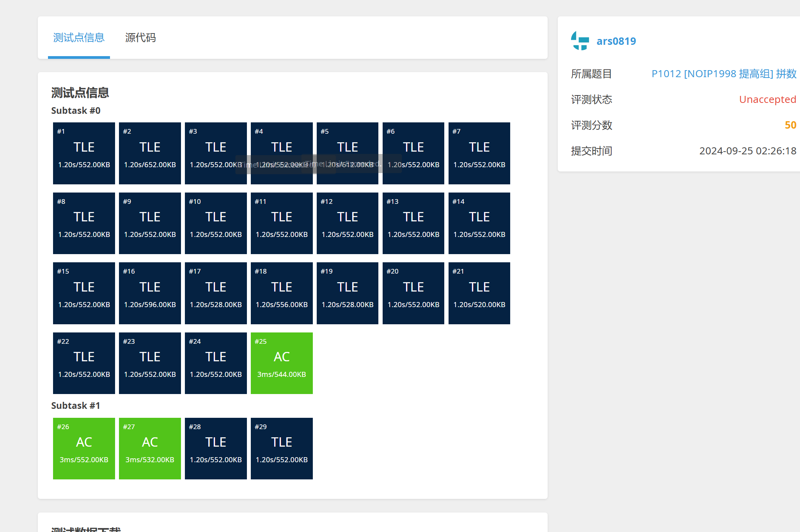Click the green AC tile #25

coord(282,363)
